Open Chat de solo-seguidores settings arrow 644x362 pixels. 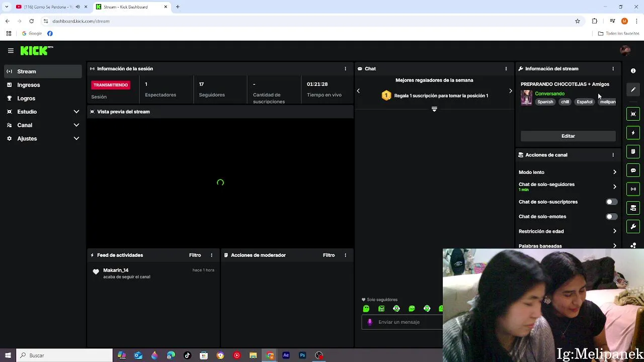614,187
